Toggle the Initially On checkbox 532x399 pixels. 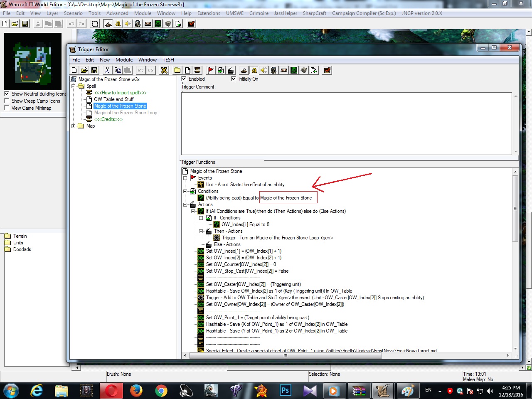click(234, 79)
